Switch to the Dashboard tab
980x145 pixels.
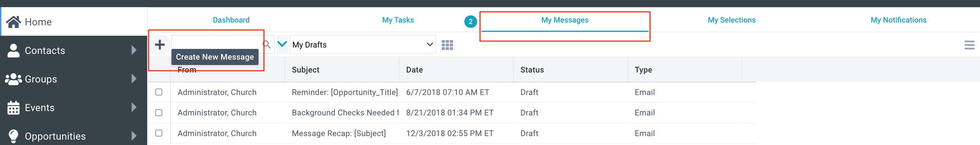point(231,20)
